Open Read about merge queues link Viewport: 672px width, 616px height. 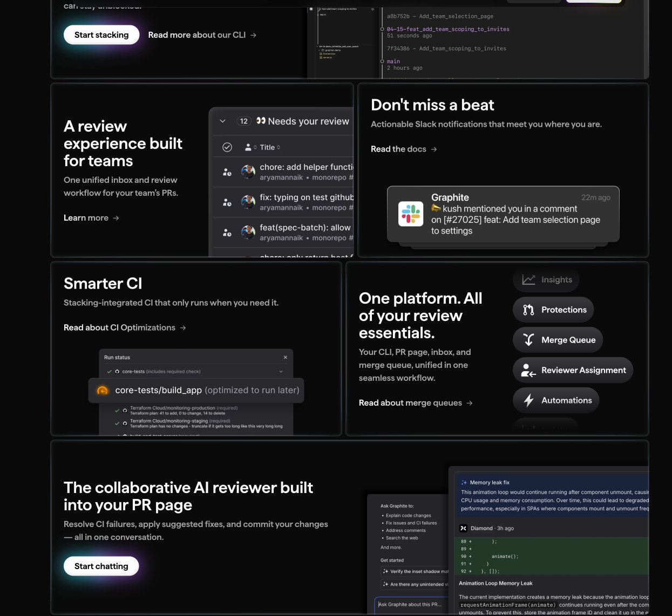416,403
